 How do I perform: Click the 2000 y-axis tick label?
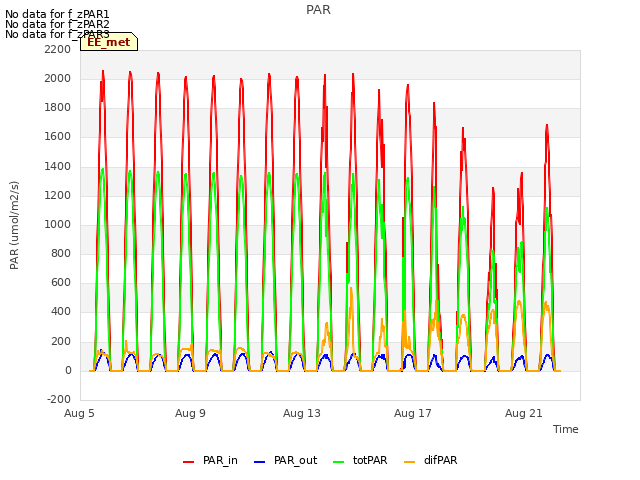point(58,78)
